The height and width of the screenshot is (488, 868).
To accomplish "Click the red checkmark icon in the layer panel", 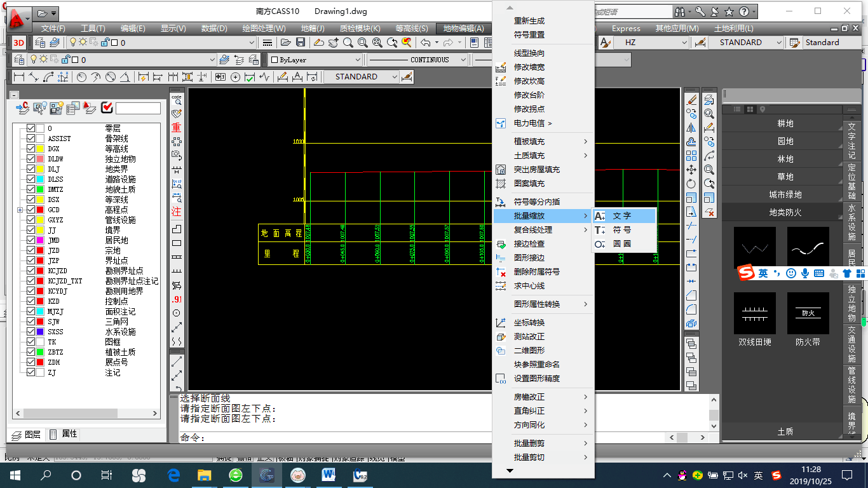I will [x=107, y=108].
